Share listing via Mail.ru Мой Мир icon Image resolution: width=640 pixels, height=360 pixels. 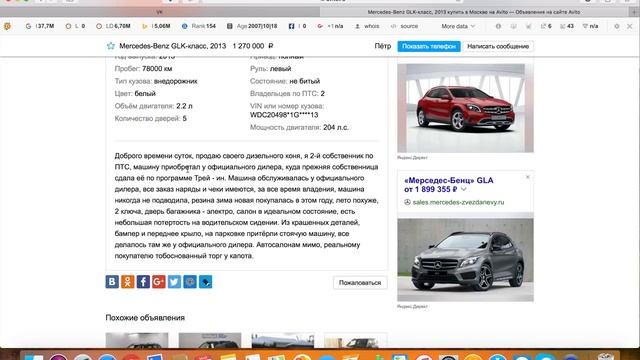[190, 282]
